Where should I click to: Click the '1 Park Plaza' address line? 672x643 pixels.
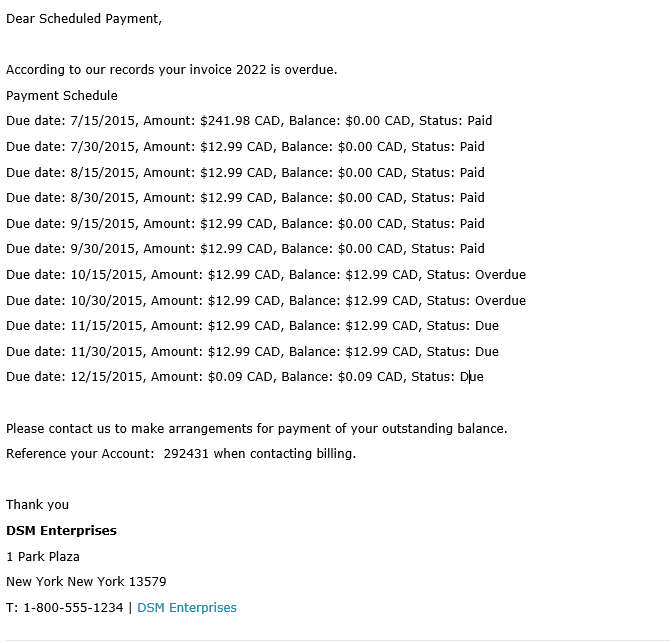(43, 556)
